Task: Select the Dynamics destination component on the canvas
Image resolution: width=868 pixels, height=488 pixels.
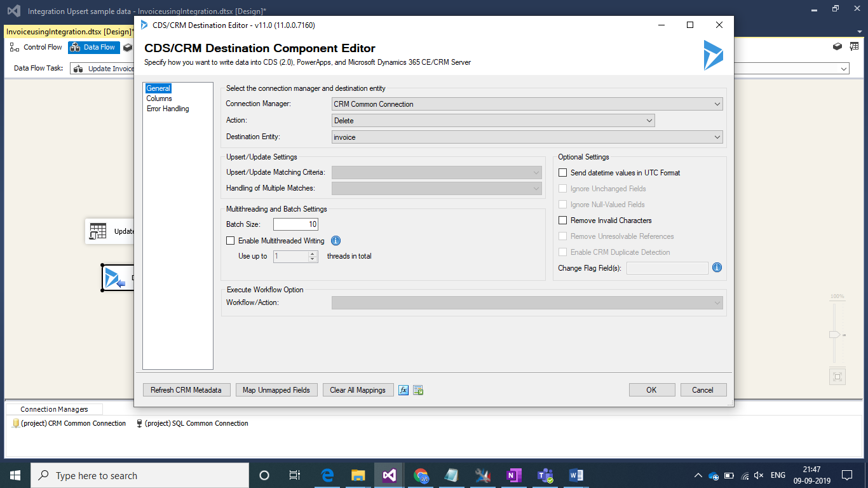Action: [118, 278]
